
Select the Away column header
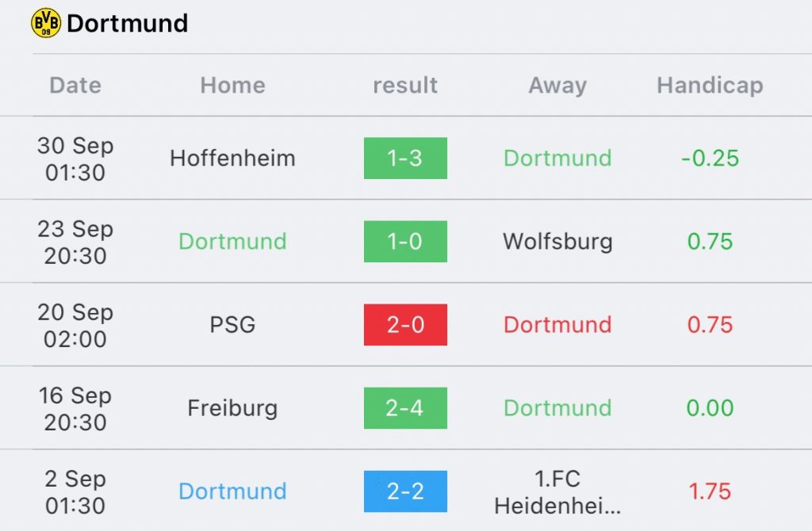(x=557, y=85)
